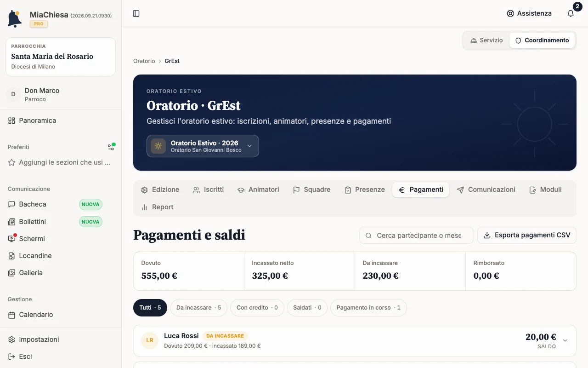Click the paper plane Comunicazioni icon
Screen dimensions: 588x368
coord(460,190)
